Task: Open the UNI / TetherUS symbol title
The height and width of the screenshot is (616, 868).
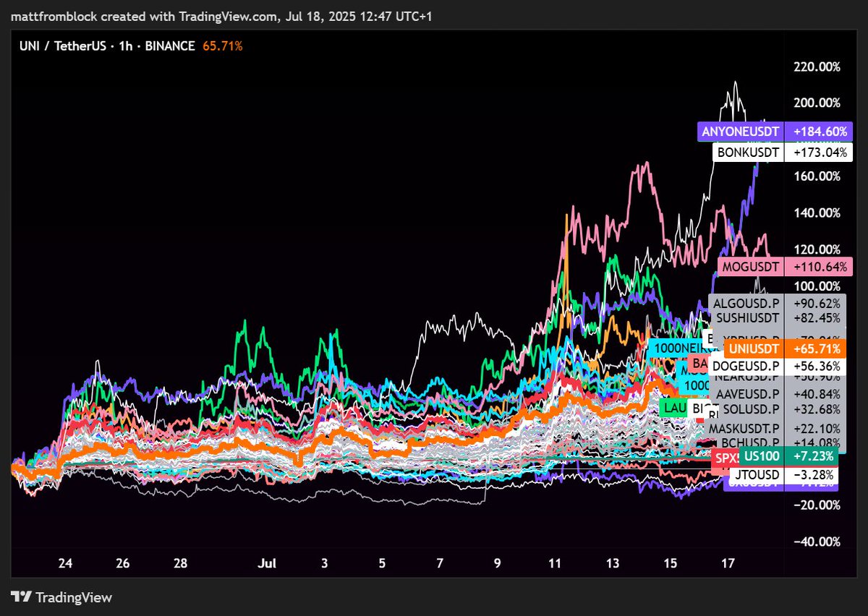Action: point(61,46)
